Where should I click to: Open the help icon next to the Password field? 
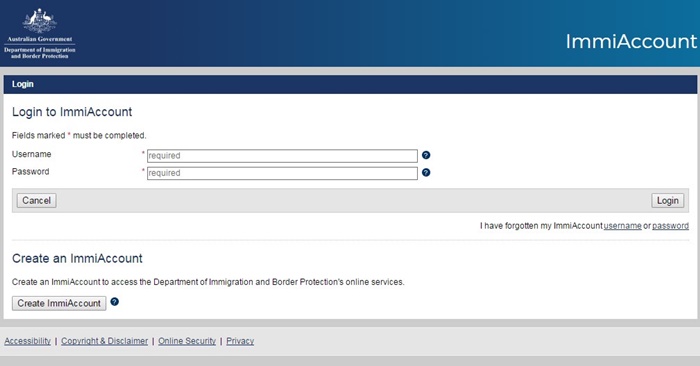click(x=426, y=173)
